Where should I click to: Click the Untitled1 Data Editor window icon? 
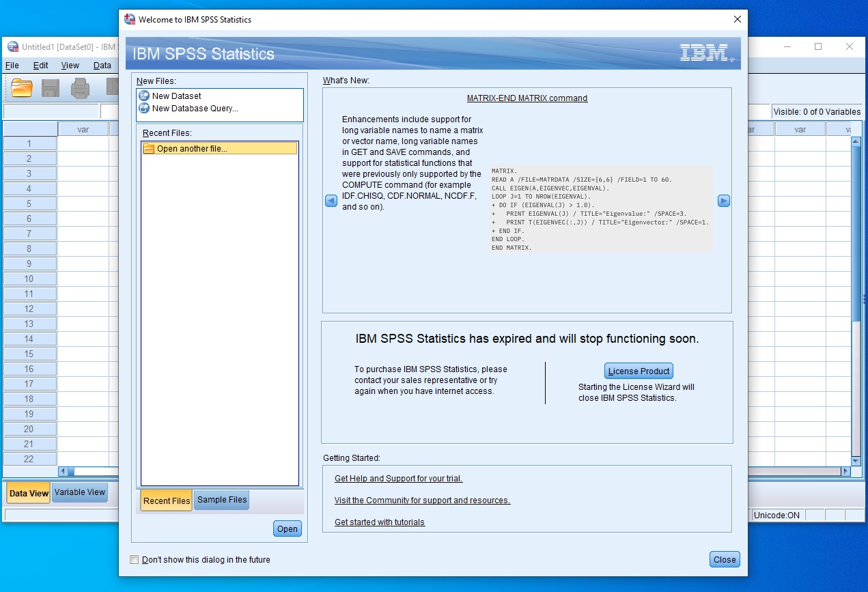[12, 47]
